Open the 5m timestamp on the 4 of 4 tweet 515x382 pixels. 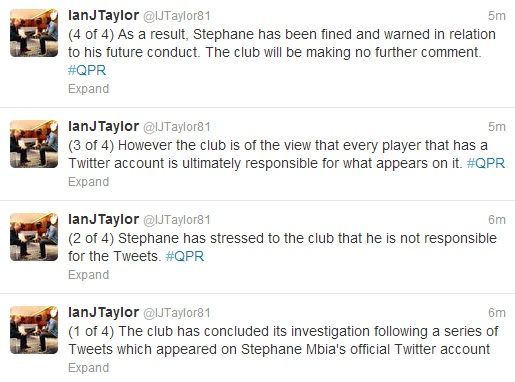[497, 16]
